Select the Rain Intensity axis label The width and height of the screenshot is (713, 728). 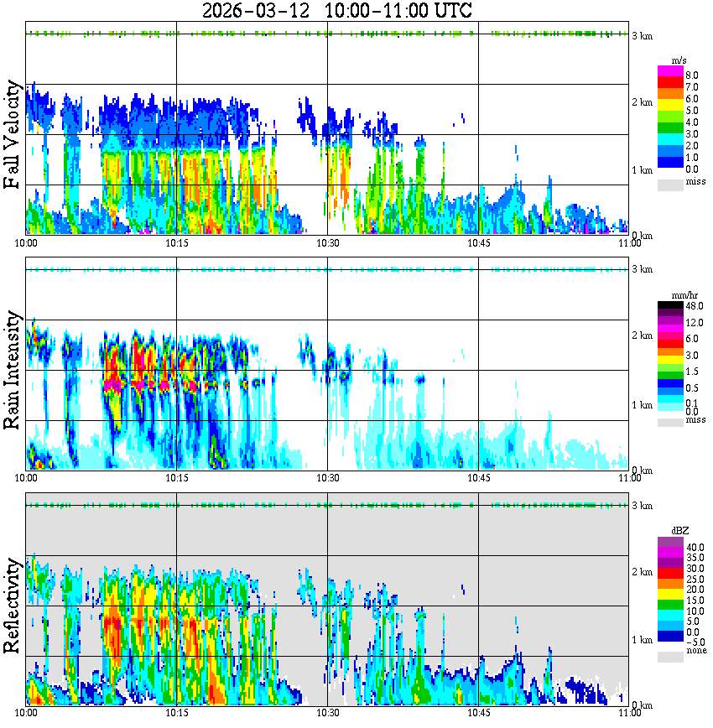point(13,370)
